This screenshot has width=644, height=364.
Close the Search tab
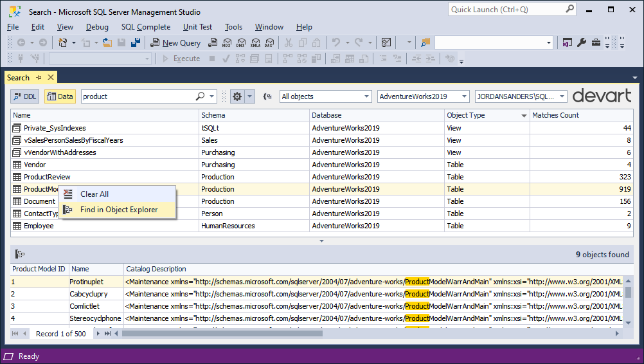(51, 77)
